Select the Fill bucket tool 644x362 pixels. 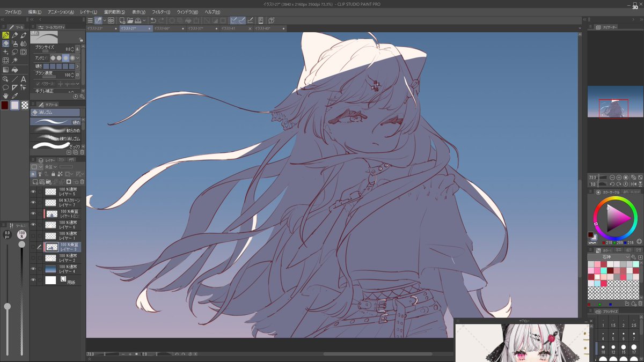14,69
